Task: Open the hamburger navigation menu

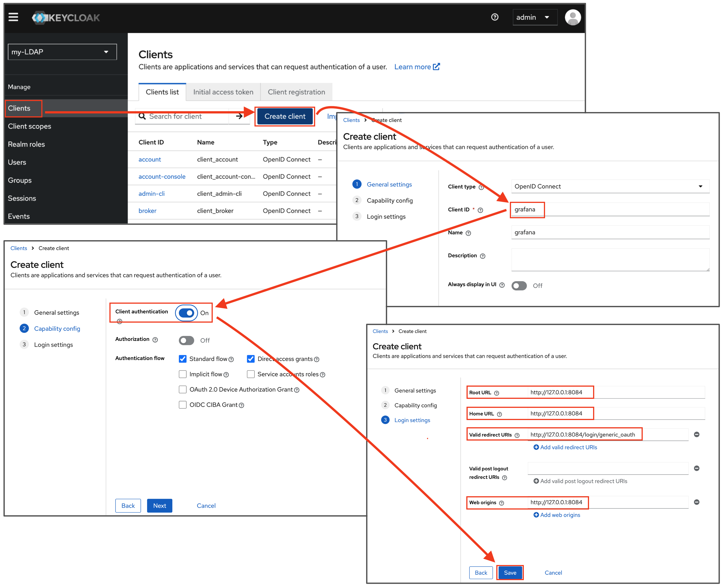Action: tap(13, 17)
